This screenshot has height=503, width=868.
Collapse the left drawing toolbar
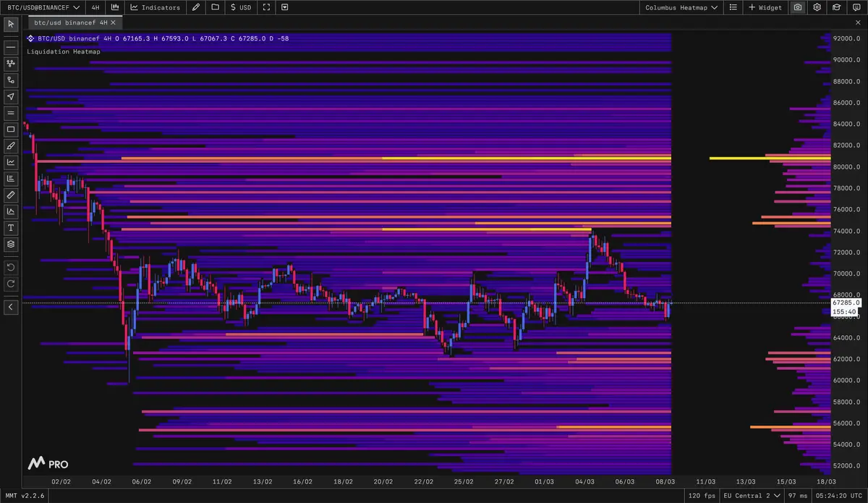click(x=11, y=308)
